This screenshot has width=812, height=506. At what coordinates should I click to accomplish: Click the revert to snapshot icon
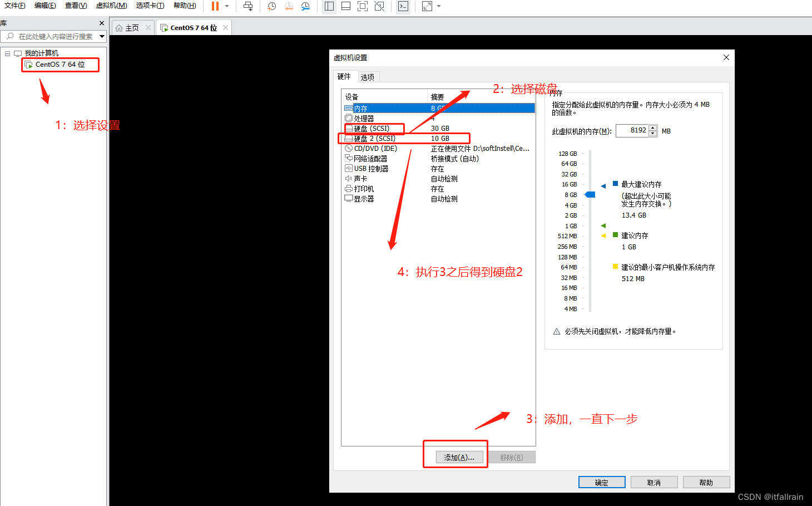(x=289, y=6)
